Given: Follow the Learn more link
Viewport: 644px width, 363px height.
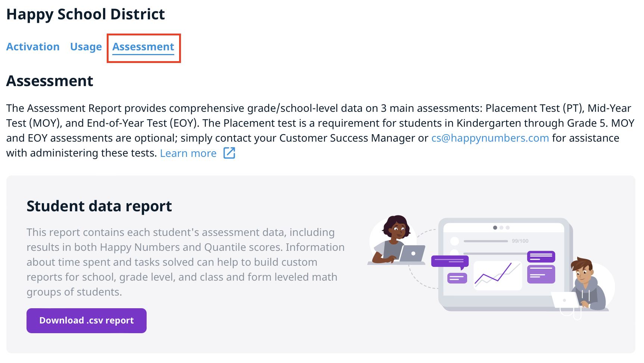Looking at the screenshot, I should [x=188, y=154].
